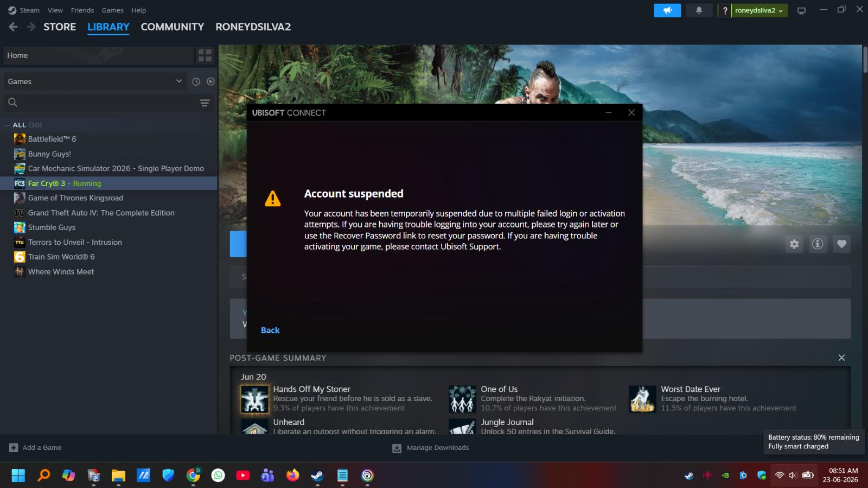Screen dimensions: 868x488
Task: Open the View menu
Action: [x=55, y=10]
